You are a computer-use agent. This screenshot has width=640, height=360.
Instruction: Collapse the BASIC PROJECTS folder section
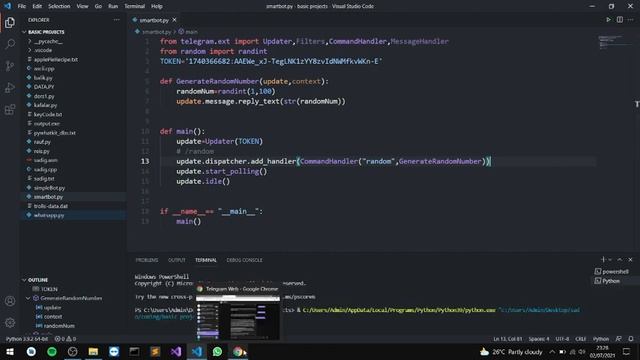coord(46,32)
